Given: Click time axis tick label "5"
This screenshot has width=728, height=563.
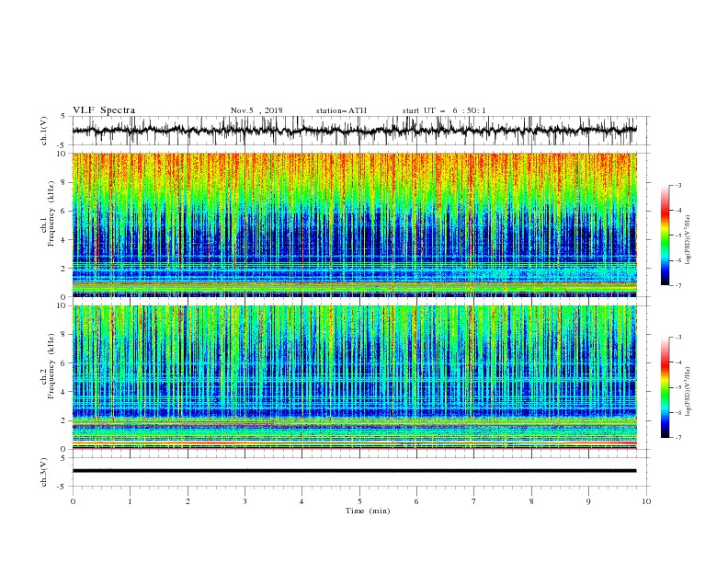Looking at the screenshot, I should (359, 501).
